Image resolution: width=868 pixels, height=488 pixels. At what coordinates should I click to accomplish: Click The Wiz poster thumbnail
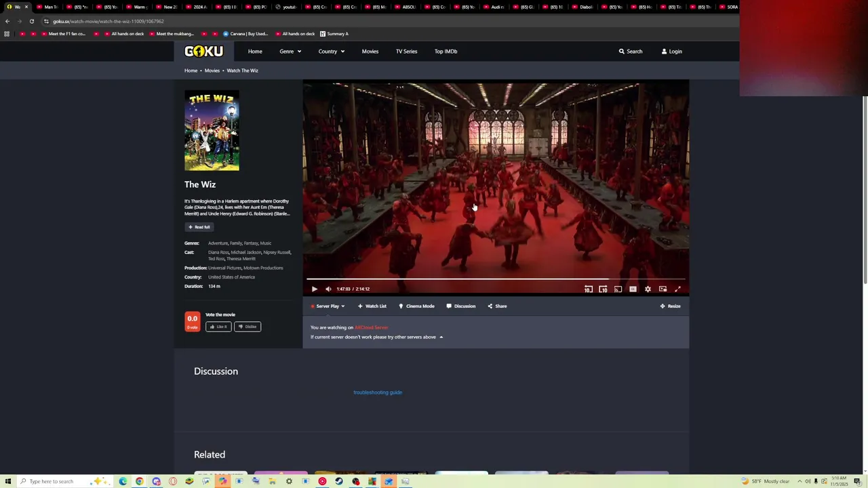coord(212,130)
